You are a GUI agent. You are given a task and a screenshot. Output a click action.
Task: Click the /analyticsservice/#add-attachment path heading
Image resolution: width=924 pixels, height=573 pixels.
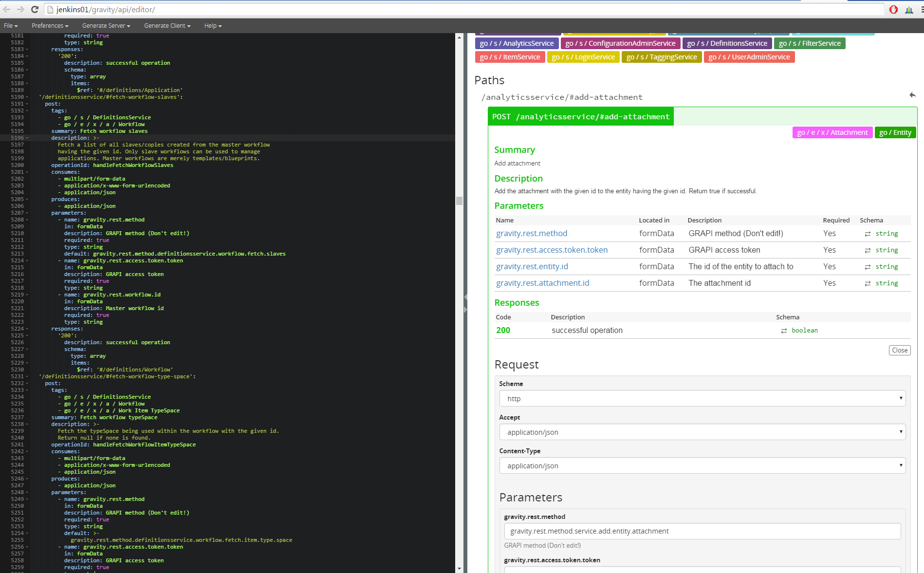pos(562,97)
